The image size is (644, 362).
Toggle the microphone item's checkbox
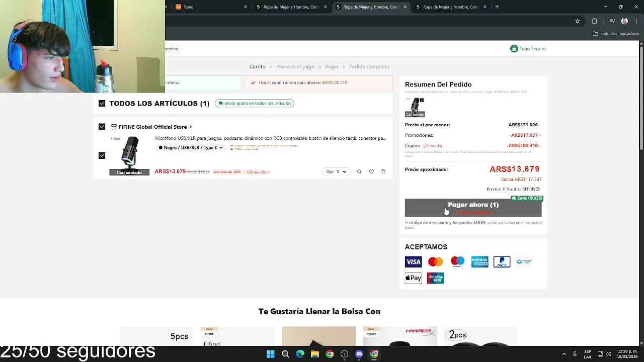point(102,155)
